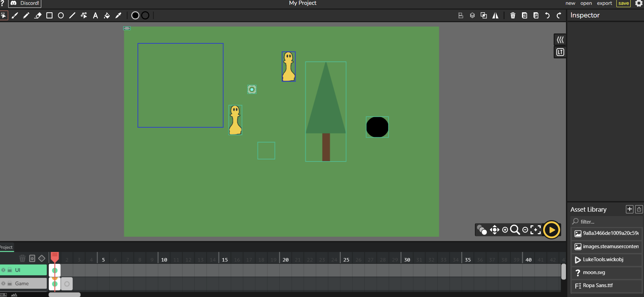Open the fill color swatch
The height and width of the screenshot is (297, 644).
click(x=135, y=15)
